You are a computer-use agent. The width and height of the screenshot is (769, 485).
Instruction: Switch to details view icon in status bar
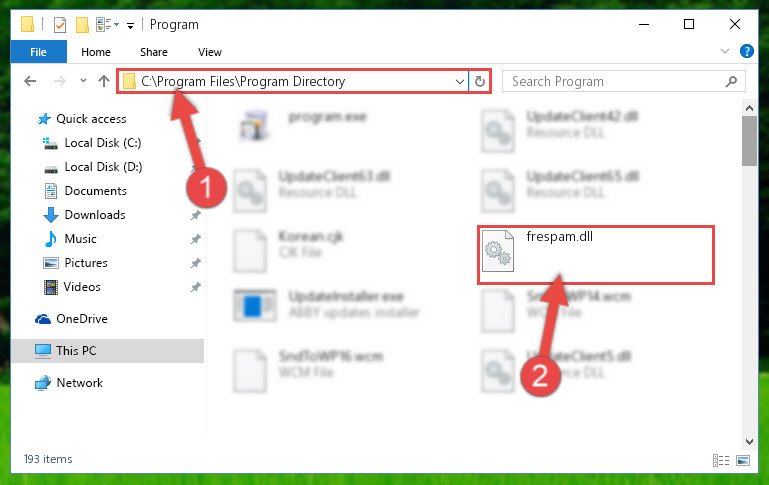point(720,460)
